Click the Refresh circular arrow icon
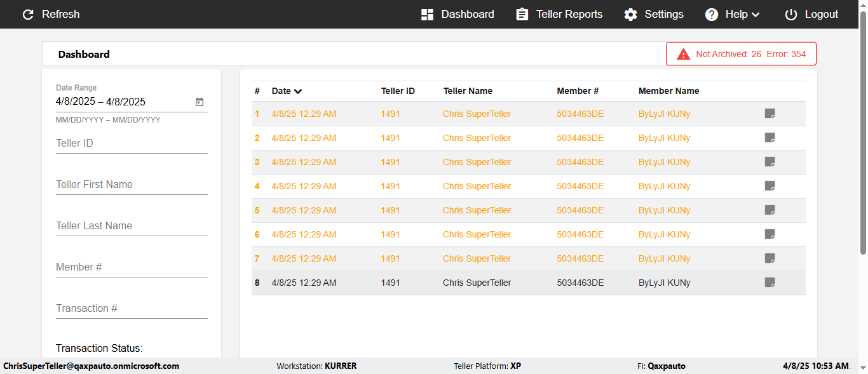Image resolution: width=868 pixels, height=374 pixels. [28, 15]
